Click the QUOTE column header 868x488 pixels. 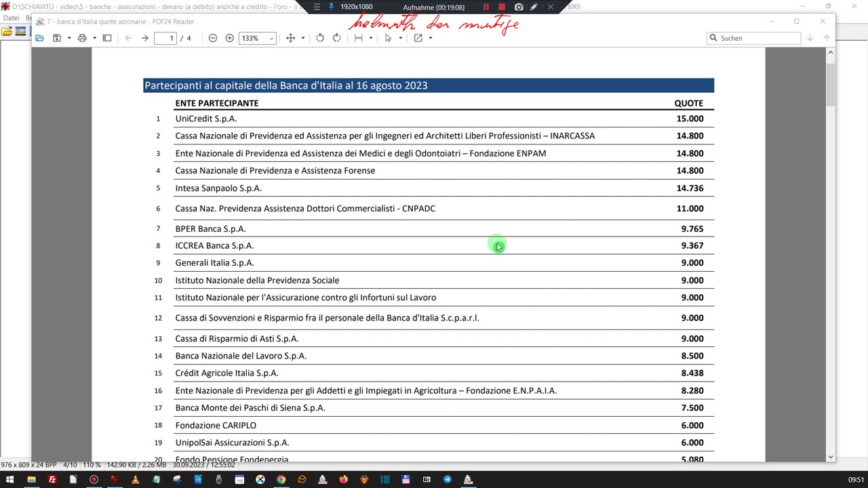(688, 103)
